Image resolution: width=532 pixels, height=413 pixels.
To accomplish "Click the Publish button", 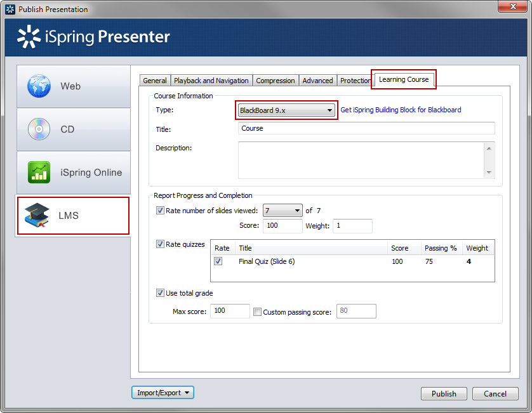I will tap(444, 394).
